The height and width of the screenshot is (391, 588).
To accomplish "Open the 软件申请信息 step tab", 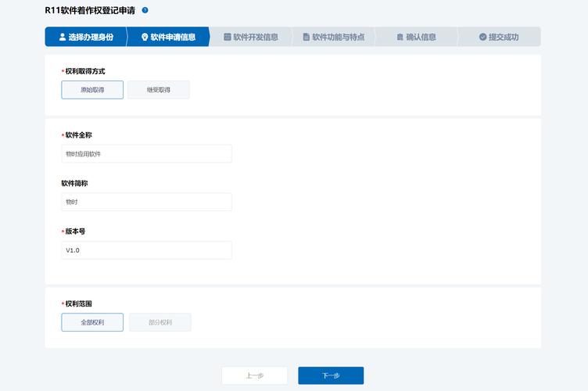I will [x=168, y=37].
